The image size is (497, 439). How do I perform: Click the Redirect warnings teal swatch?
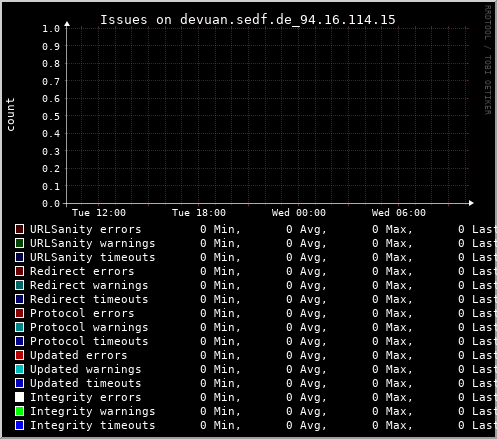point(20,285)
